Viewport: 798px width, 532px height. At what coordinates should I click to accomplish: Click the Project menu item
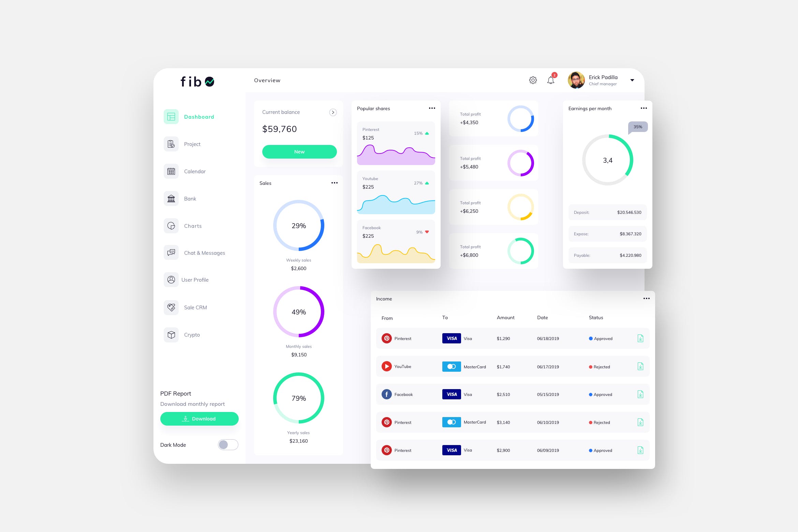pyautogui.click(x=191, y=144)
